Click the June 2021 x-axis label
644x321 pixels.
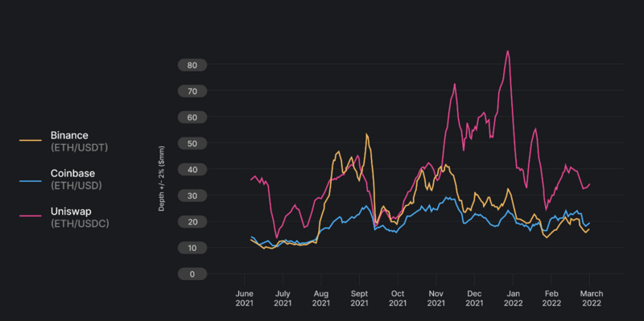click(245, 298)
